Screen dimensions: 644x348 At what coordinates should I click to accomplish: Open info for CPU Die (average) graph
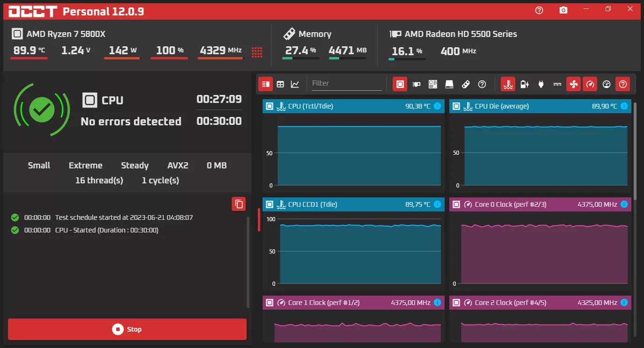tap(624, 106)
